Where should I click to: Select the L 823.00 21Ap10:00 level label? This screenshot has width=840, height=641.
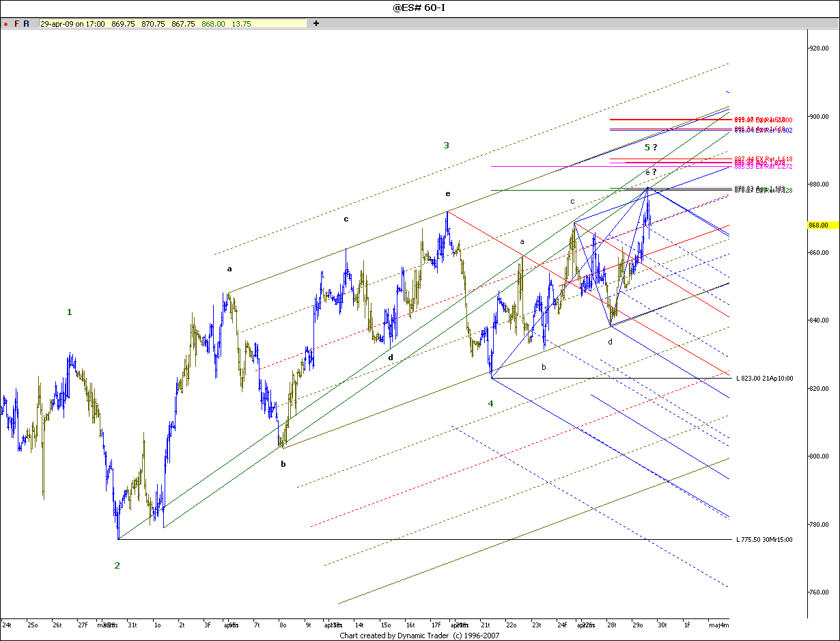(x=764, y=378)
